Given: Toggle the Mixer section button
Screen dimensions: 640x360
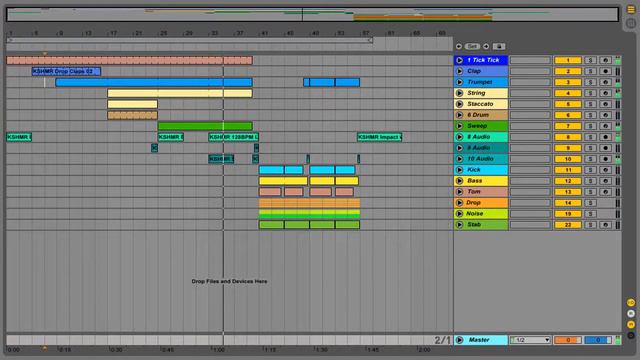Looking at the screenshot, I should point(631,324).
